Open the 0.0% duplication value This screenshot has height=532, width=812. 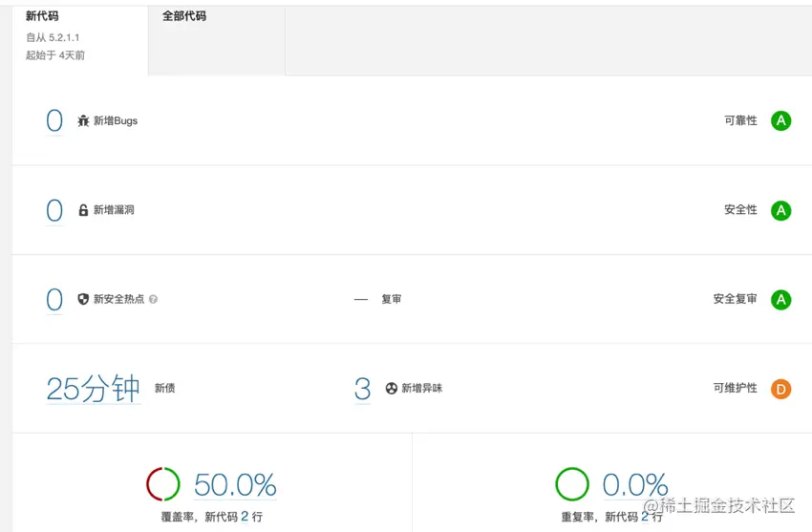(635, 485)
